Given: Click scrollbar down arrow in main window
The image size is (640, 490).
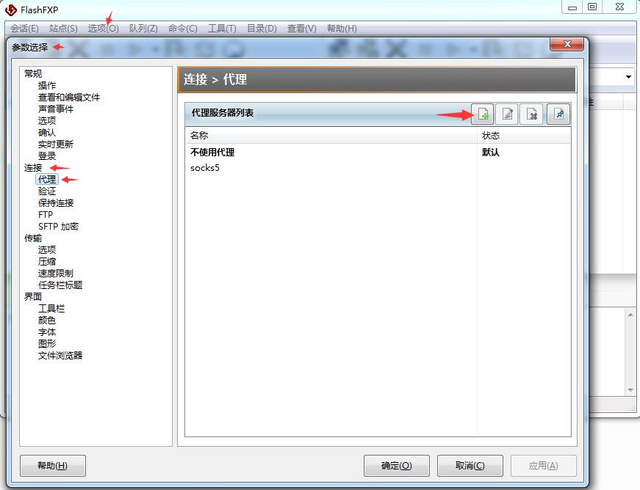Looking at the screenshot, I should tap(631, 390).
